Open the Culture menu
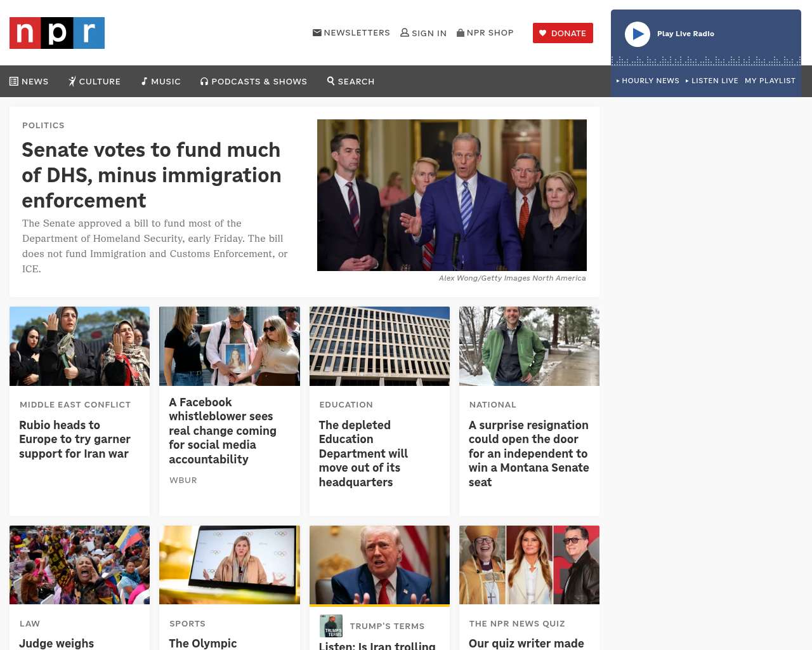 pyautogui.click(x=95, y=81)
